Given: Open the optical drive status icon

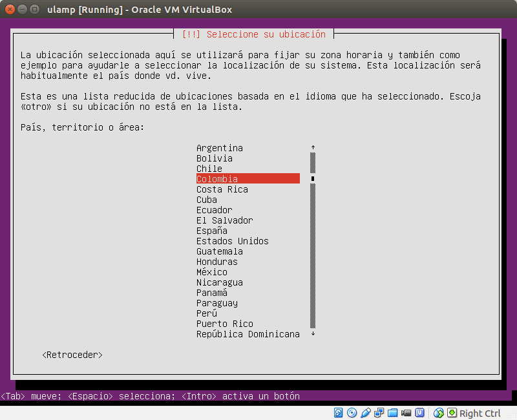Looking at the screenshot, I should point(352,413).
